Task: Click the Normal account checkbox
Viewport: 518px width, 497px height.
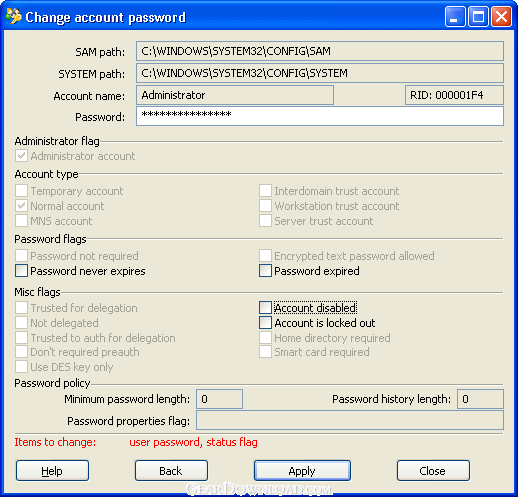Action: pos(21,206)
